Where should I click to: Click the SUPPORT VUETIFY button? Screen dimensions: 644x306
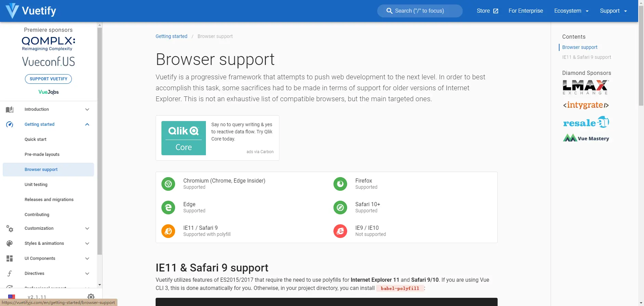48,79
